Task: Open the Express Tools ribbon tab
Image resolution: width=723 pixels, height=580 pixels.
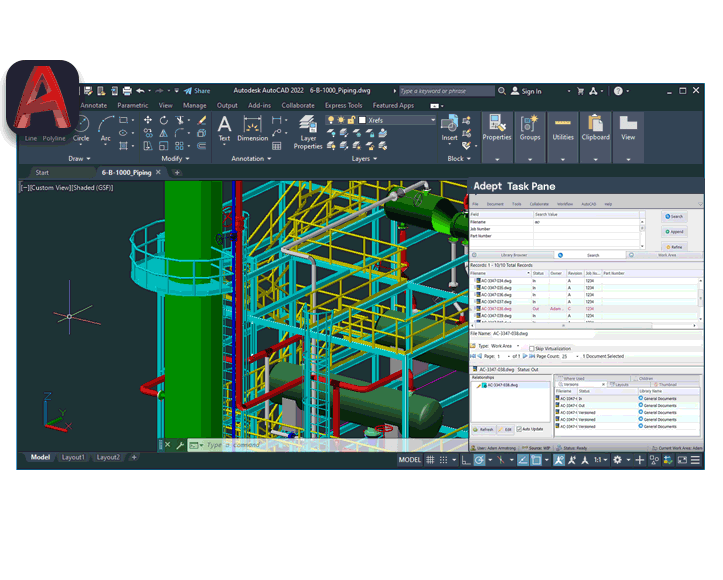Action: 344,106
